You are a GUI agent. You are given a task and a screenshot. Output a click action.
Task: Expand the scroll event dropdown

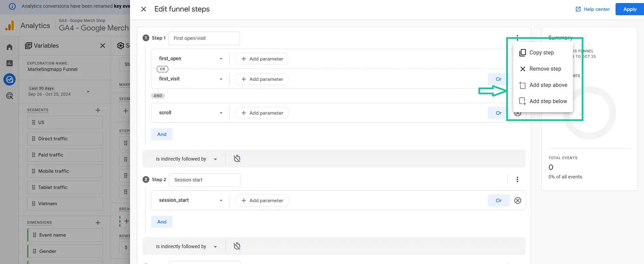coord(191,113)
